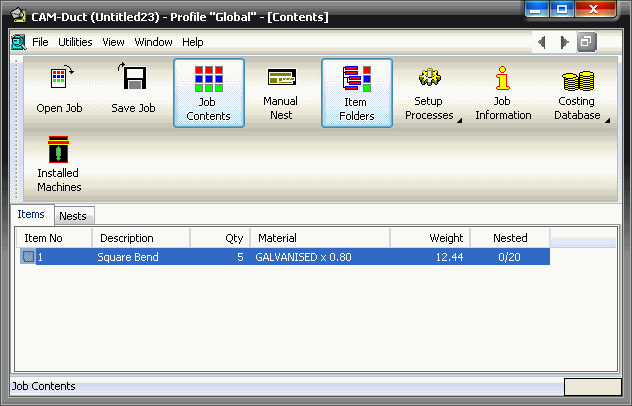632x406 pixels.
Task: Open the Help menu
Action: (193, 42)
